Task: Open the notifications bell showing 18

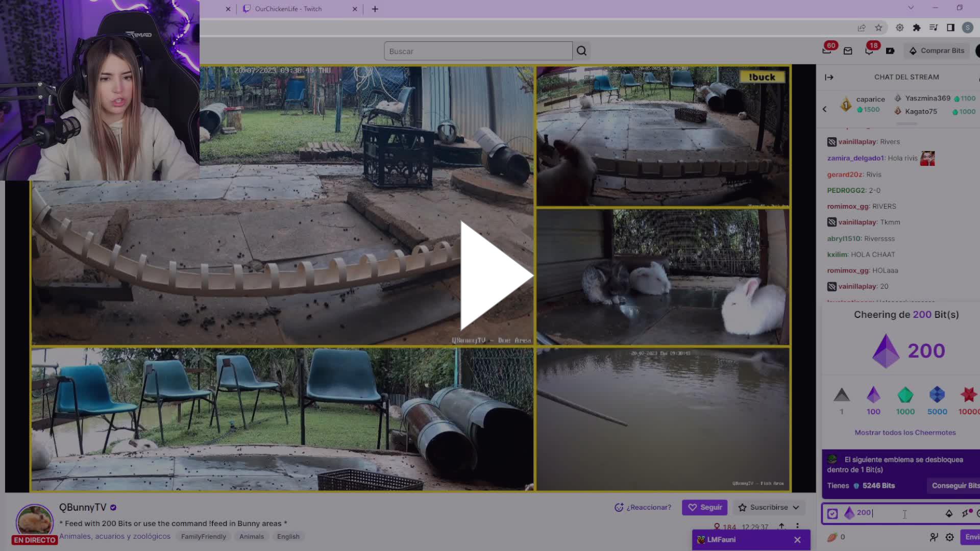Action: 870,51
